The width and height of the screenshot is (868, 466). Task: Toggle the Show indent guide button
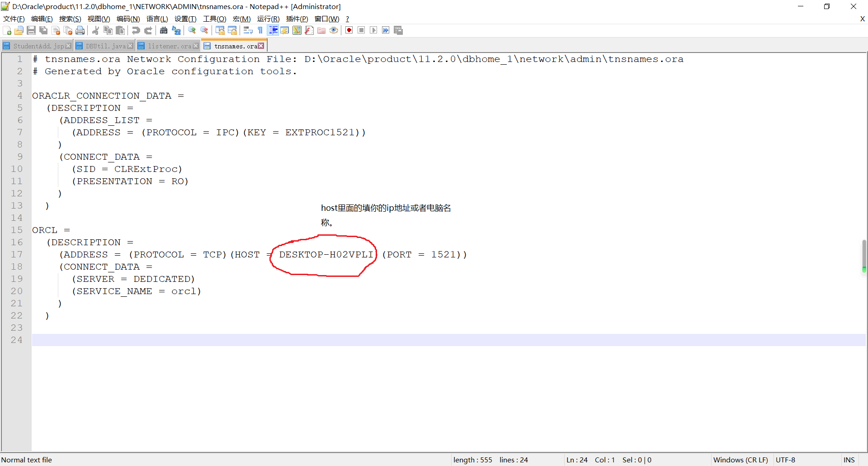click(273, 30)
